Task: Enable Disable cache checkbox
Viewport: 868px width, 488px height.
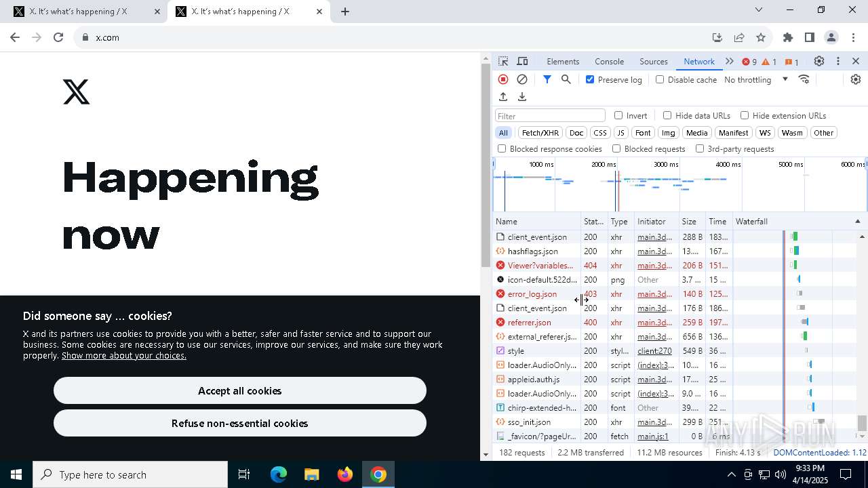Action: [x=660, y=79]
